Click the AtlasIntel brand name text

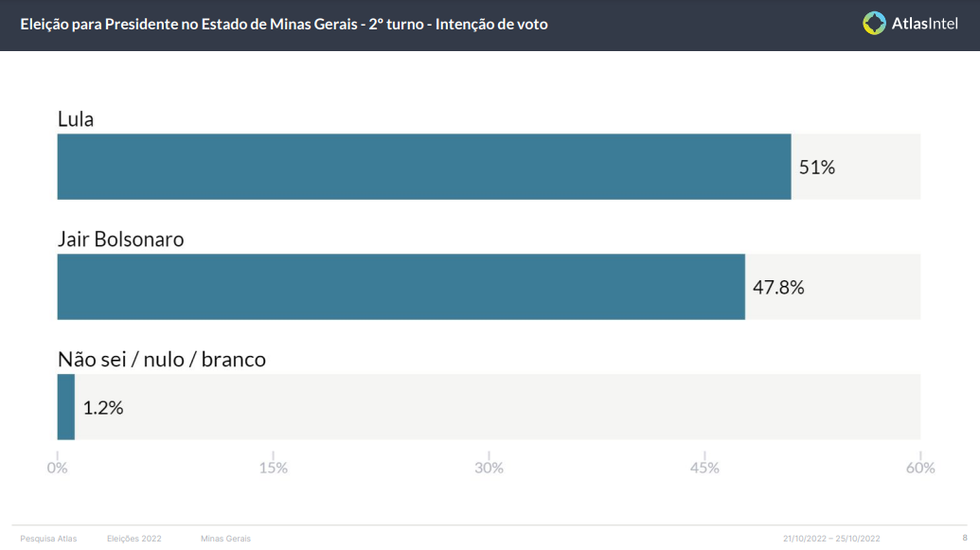coord(924,24)
